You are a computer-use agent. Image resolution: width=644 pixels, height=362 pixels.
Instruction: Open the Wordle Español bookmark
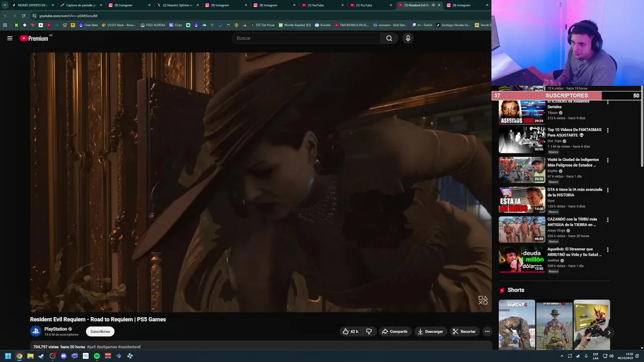[x=295, y=25]
